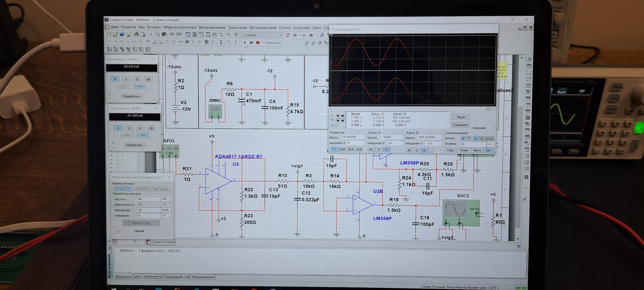Click Параметры button on Multimeter-XMM2
Screen dimensions: 644x290
(x=134, y=145)
